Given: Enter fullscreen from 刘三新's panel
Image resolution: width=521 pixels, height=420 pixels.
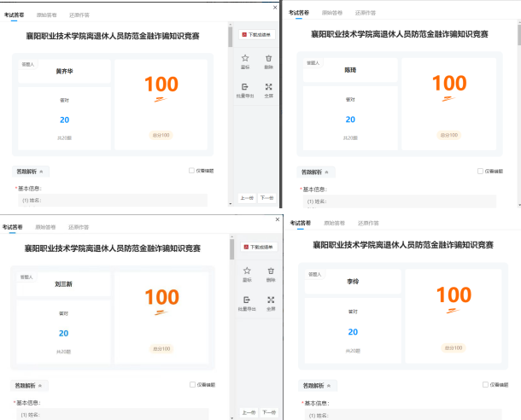Looking at the screenshot, I should (x=270, y=300).
